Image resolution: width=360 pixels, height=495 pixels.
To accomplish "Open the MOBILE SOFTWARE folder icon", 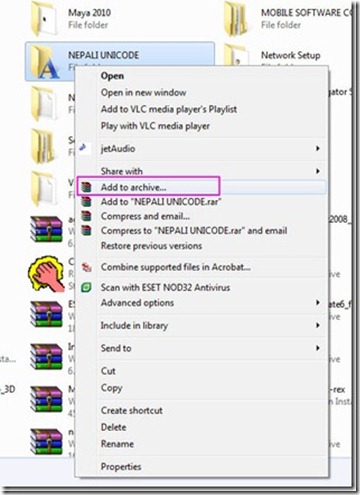I will click(x=236, y=19).
